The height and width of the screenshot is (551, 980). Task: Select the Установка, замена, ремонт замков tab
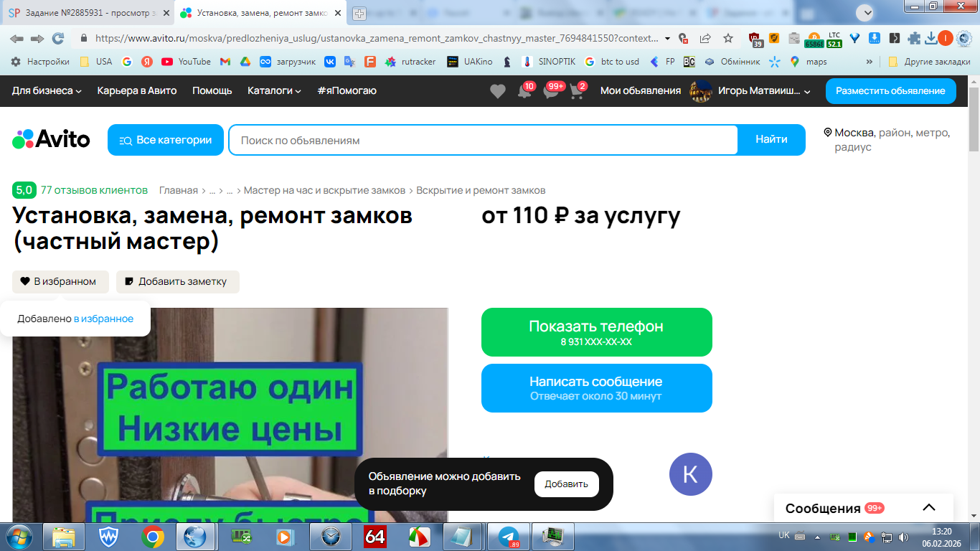click(261, 13)
